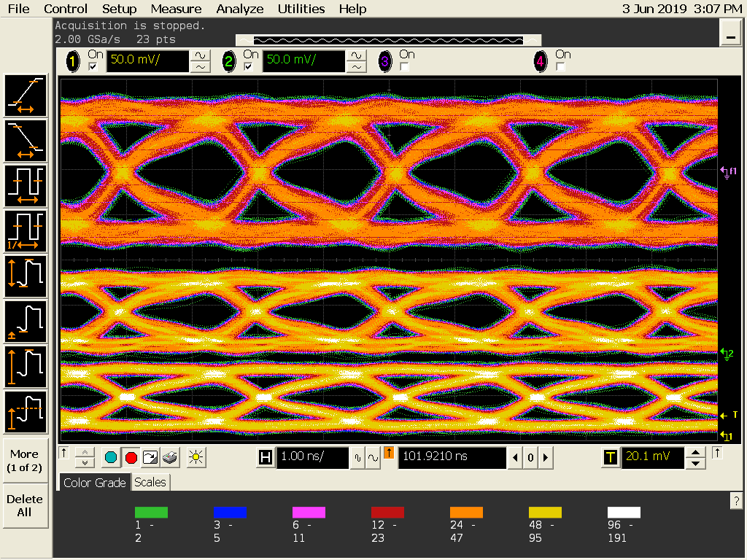Raise trigger level with up arrow
The width and height of the screenshot is (747, 560).
pos(695,452)
